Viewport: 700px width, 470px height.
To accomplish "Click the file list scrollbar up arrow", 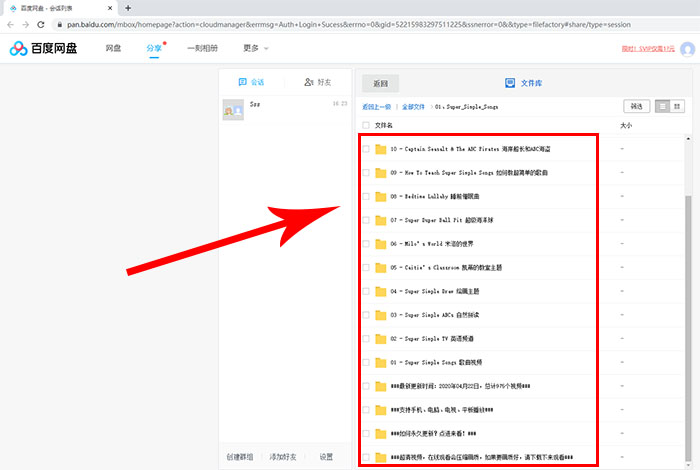I will pos(688,139).
